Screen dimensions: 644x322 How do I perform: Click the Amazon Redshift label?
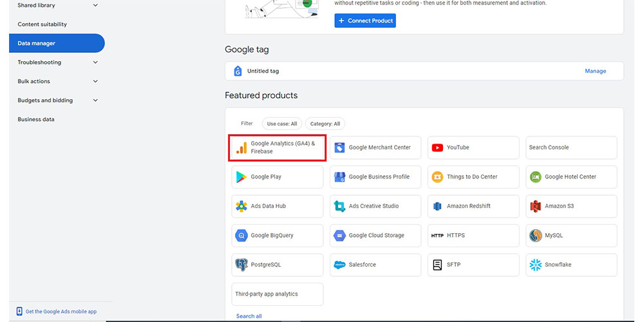(469, 206)
